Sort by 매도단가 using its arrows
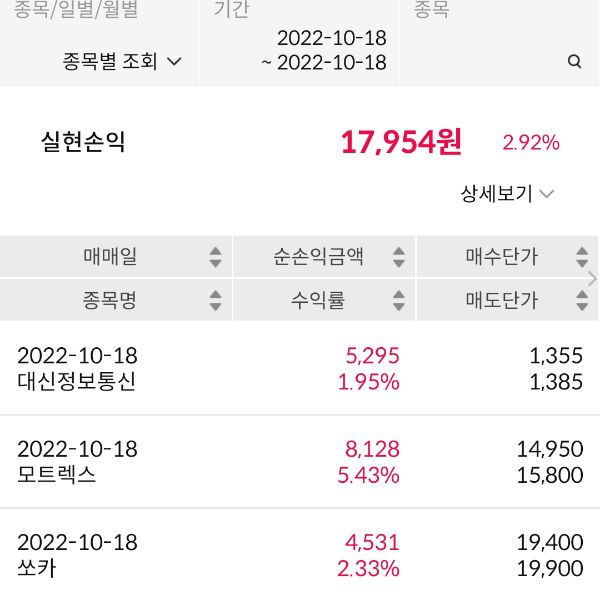The height and width of the screenshot is (600, 600). coord(582,300)
